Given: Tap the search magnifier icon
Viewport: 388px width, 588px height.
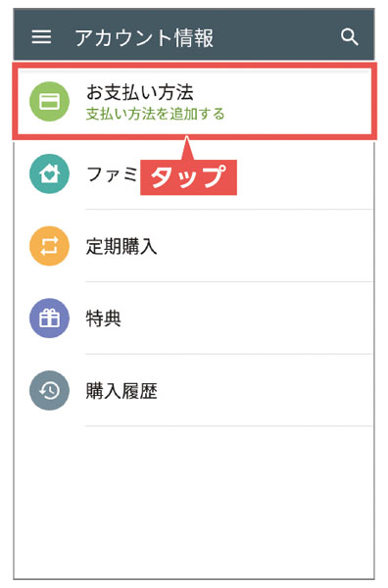Looking at the screenshot, I should (350, 37).
